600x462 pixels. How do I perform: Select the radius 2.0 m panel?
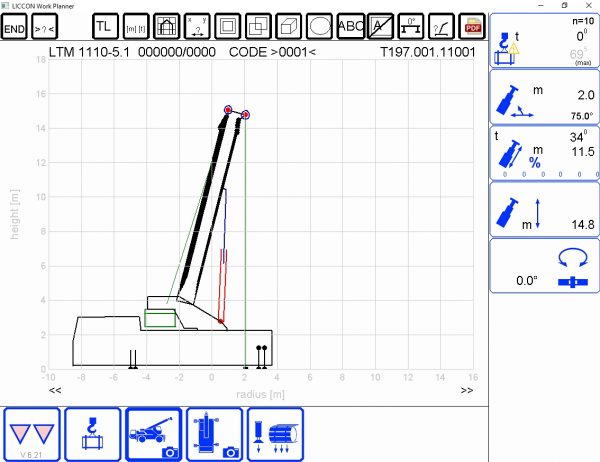(544, 97)
